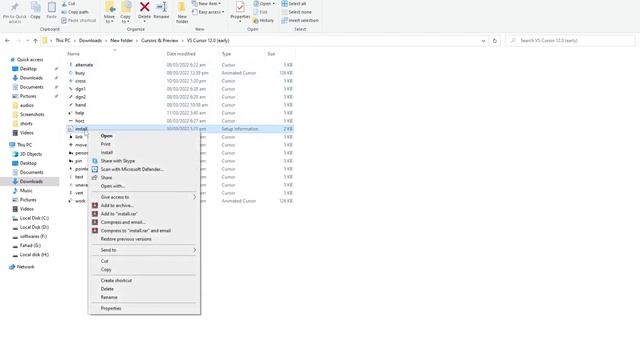Expand the Send to submenu
Image resolution: width=640 pixels, height=360 pixels.
point(144,250)
